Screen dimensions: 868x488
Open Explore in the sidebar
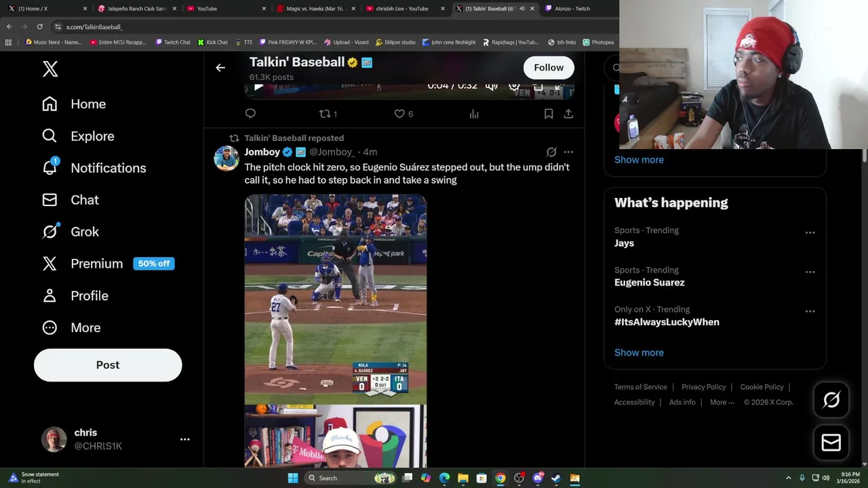pos(78,136)
